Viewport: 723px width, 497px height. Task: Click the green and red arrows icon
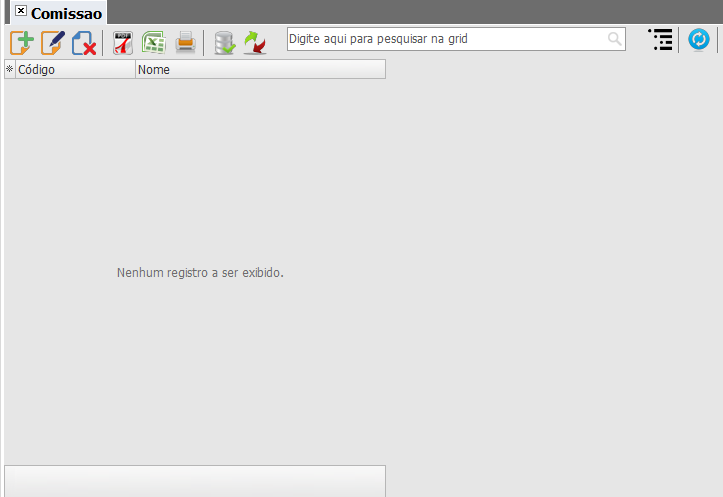(255, 42)
